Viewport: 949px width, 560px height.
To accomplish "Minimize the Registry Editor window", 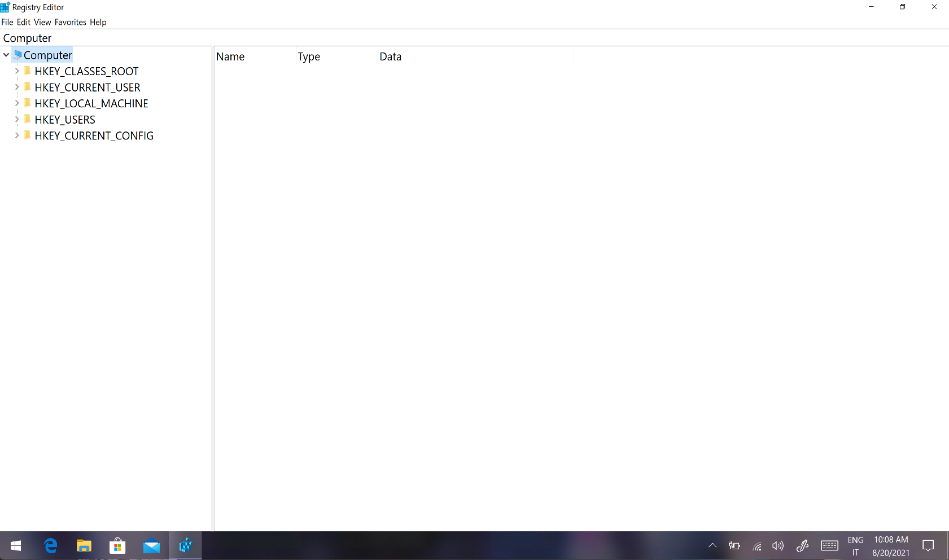I will (871, 7).
